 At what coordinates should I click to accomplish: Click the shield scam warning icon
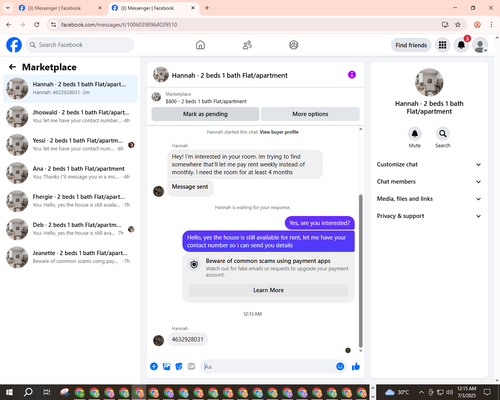[194, 265]
